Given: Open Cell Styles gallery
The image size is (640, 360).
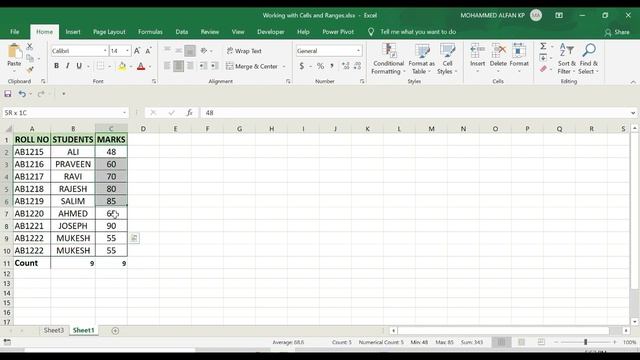Looking at the screenshot, I should tap(447, 59).
